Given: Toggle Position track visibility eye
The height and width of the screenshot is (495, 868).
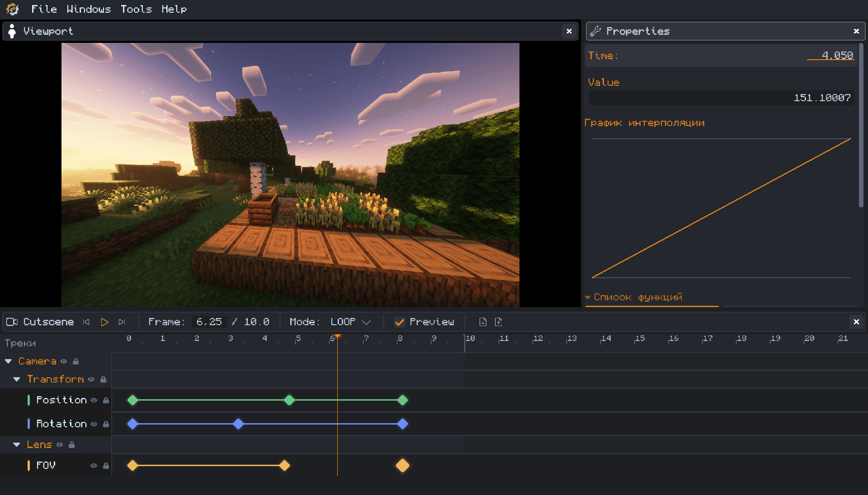Looking at the screenshot, I should pos(94,400).
